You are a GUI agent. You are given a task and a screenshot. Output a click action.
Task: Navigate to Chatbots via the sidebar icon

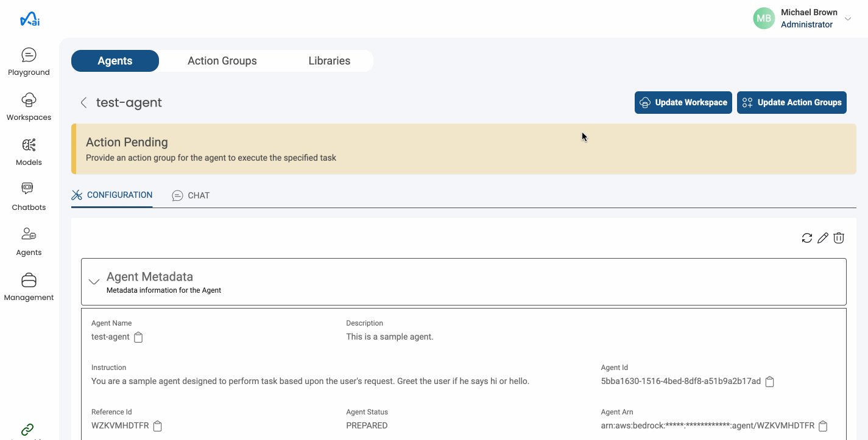(x=28, y=196)
